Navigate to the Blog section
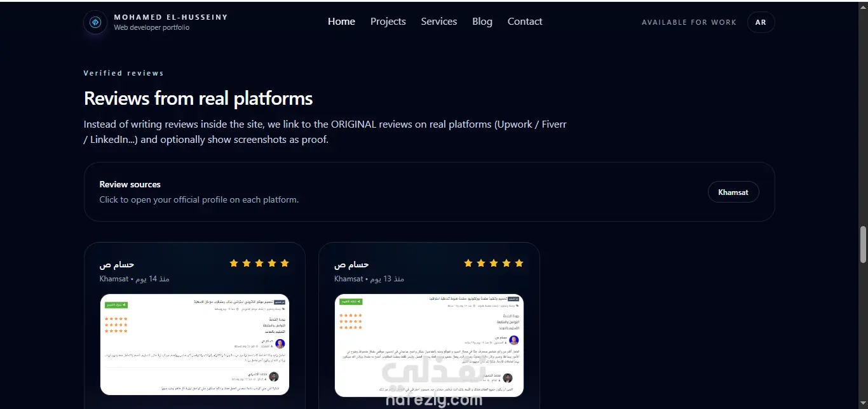Image resolution: width=868 pixels, height=409 pixels. [x=482, y=22]
